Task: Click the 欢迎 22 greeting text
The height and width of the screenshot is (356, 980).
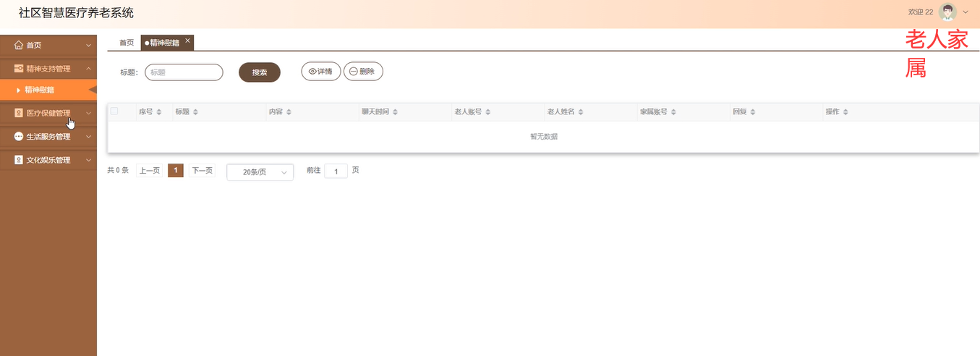Action: (x=921, y=12)
